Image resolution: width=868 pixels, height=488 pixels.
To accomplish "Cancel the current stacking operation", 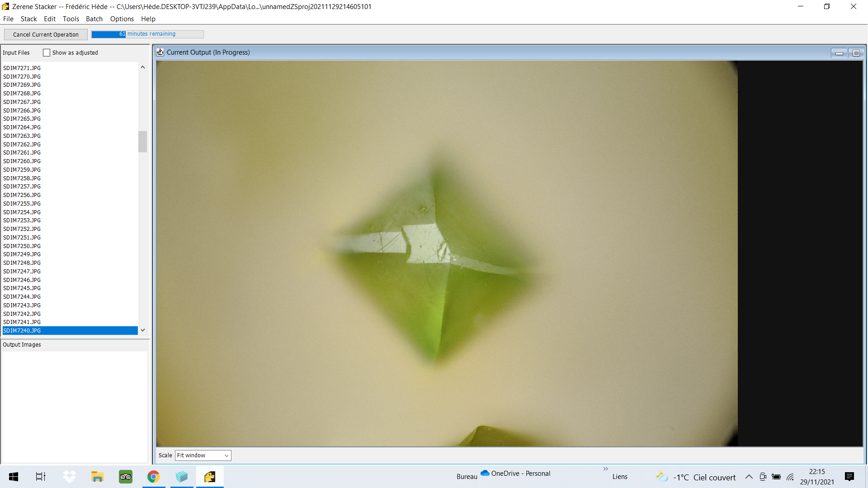I will pyautogui.click(x=46, y=34).
